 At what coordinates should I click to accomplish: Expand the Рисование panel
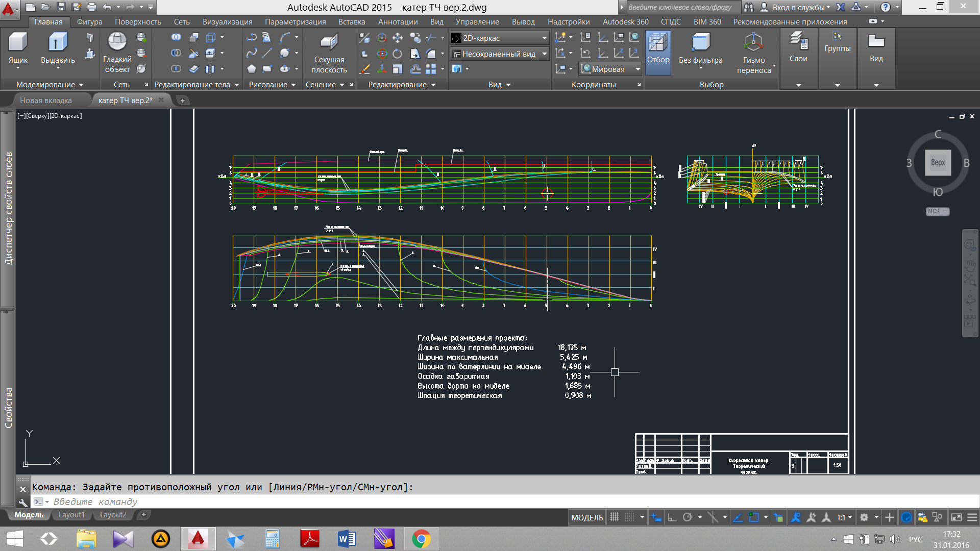[x=273, y=85]
